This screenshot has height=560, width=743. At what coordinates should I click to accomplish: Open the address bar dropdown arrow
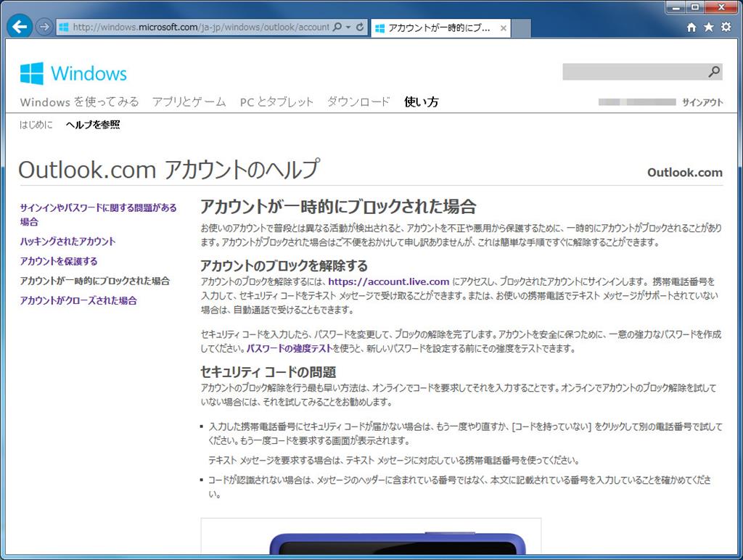348,27
